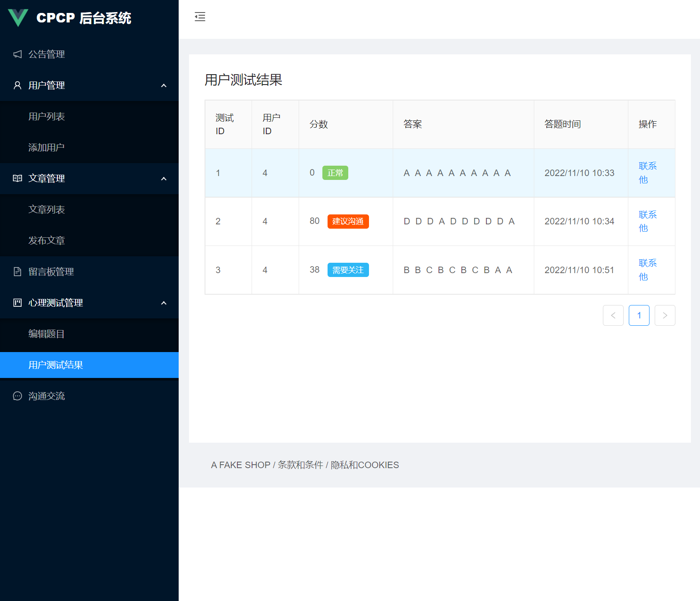Select page 1 in pagination
This screenshot has width=700, height=601.
point(639,315)
